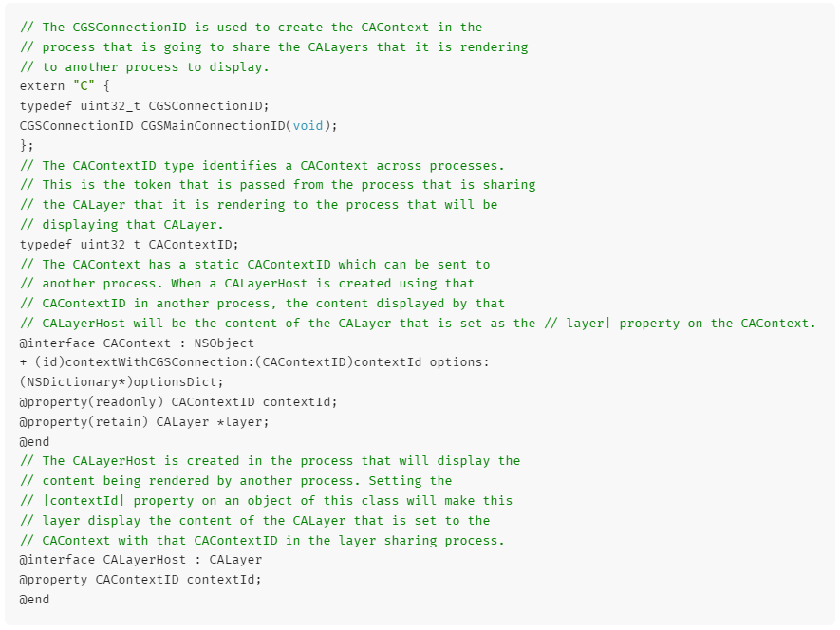Screen dimensions: 840x630
Task: Click the blue 'void' keyword
Action: pos(308,126)
